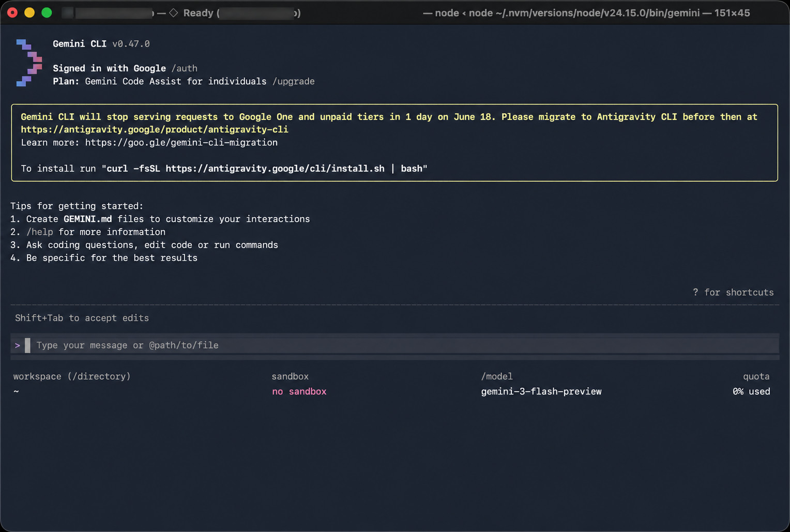Click the GEMINI.md file name
The image size is (790, 532).
87,219
